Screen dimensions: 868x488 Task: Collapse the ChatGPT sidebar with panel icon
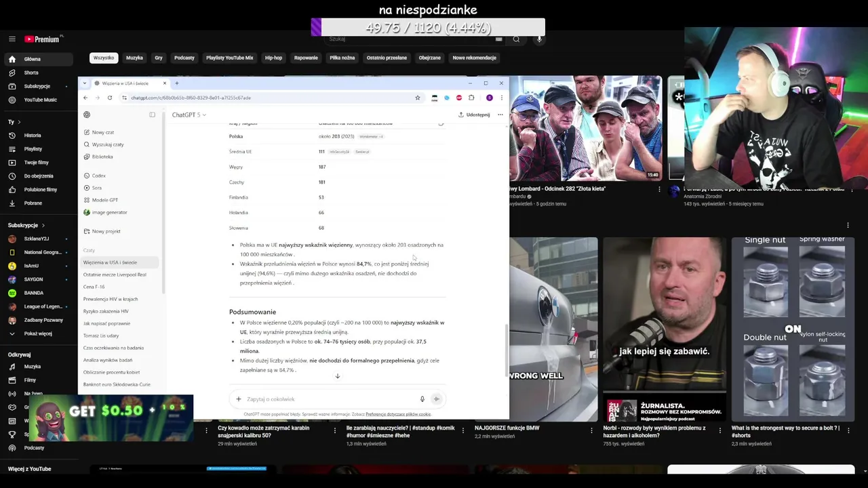point(152,115)
